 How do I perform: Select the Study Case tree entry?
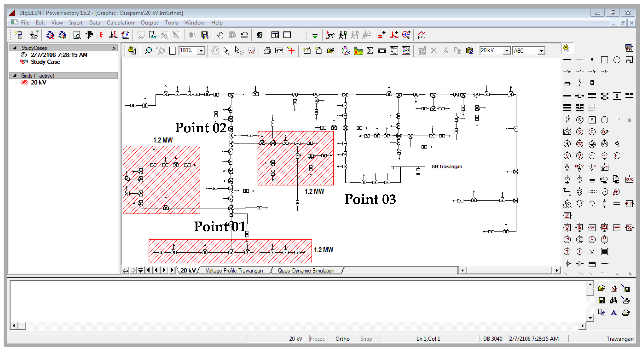point(45,62)
